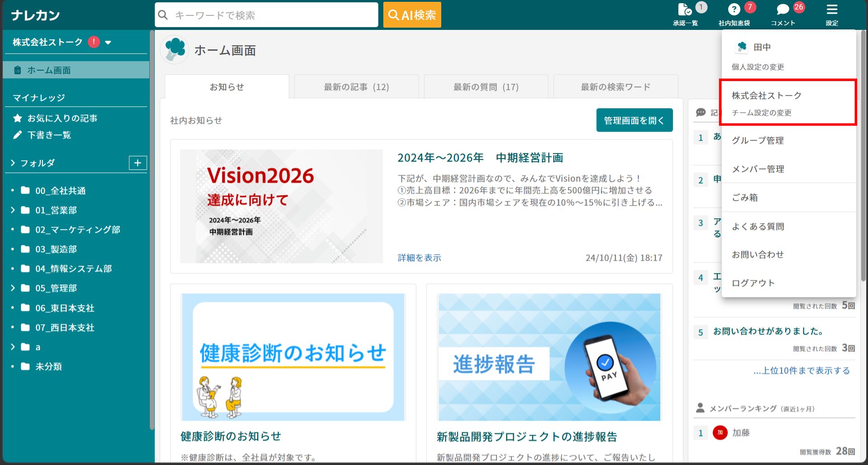Open the コメント speech bubble icon
868x465 pixels.
point(783,10)
